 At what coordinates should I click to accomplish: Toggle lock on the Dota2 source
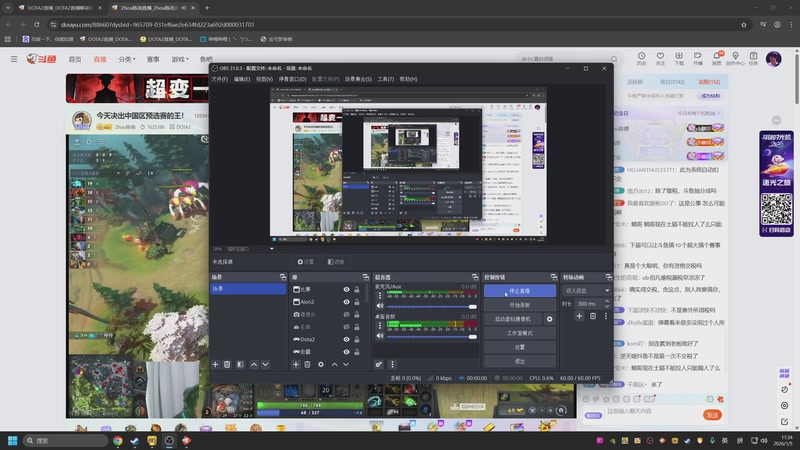[x=357, y=339]
